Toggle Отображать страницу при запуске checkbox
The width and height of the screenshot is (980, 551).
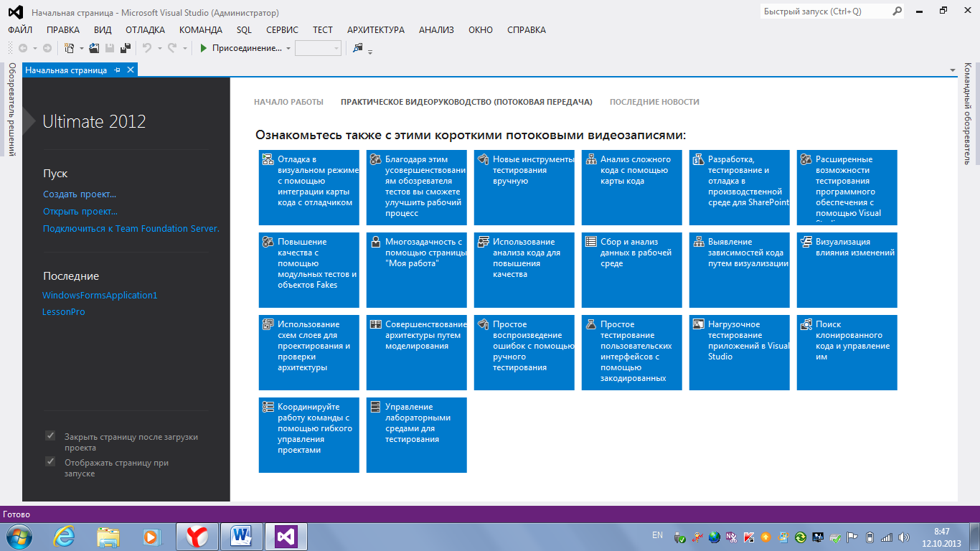(50, 461)
